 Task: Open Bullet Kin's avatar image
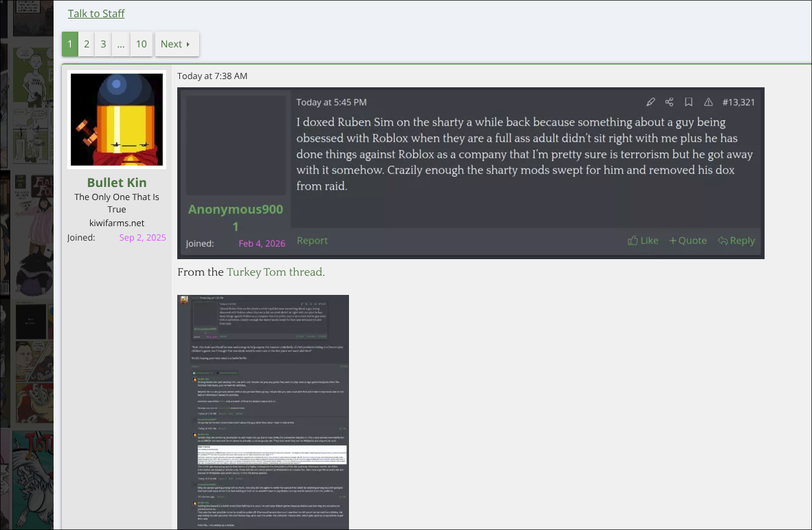[117, 120]
